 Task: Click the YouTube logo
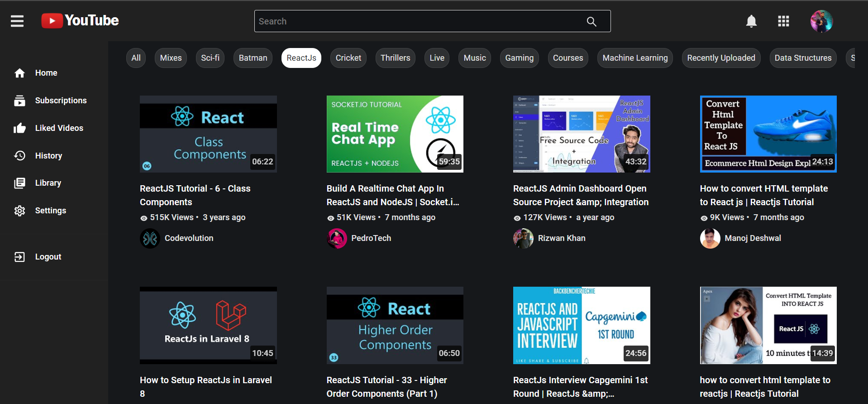coord(80,21)
